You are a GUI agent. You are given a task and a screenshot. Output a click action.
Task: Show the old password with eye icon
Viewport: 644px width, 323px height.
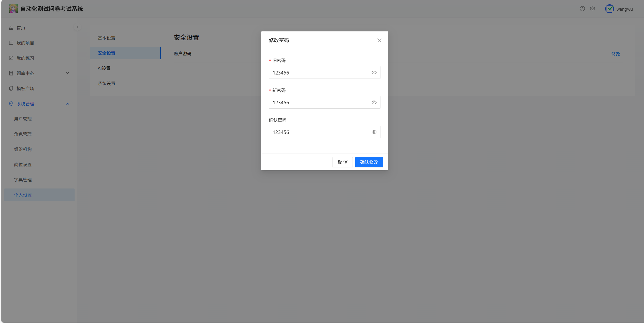coord(374,73)
